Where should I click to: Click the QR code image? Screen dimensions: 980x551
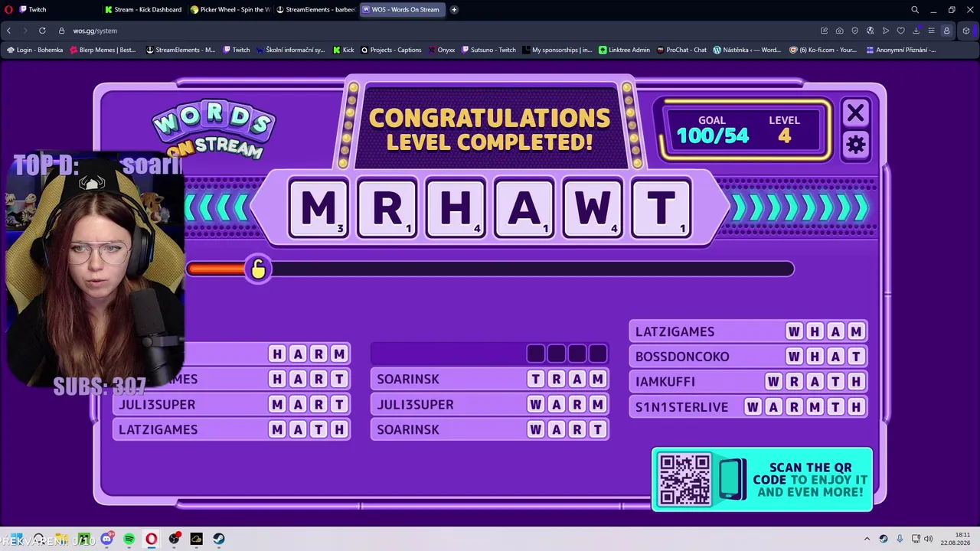tap(684, 479)
